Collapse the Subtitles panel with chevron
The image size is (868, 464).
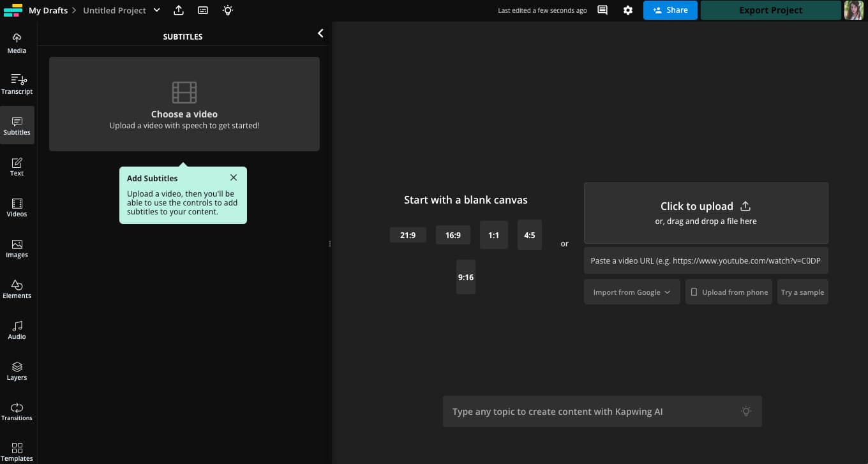[320, 33]
